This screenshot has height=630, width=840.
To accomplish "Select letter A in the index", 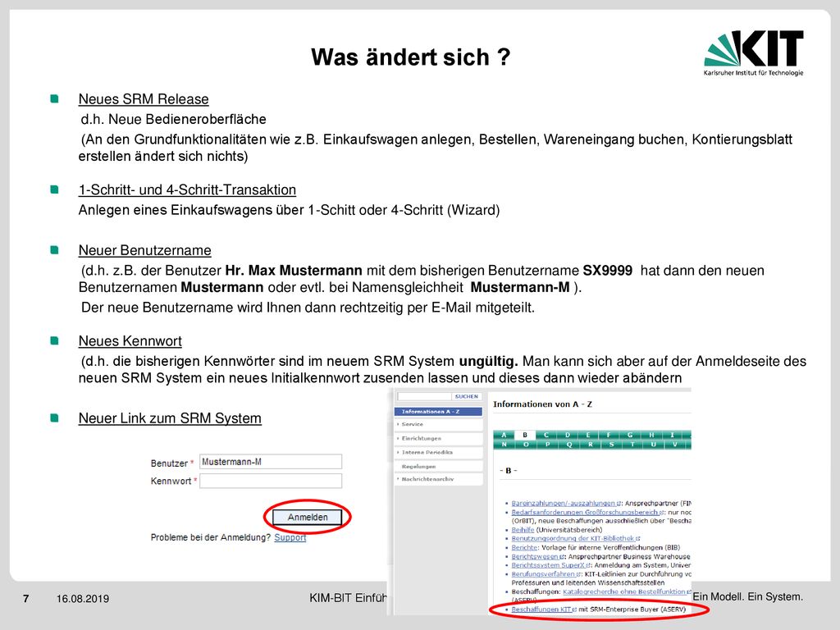I will pos(504,435).
